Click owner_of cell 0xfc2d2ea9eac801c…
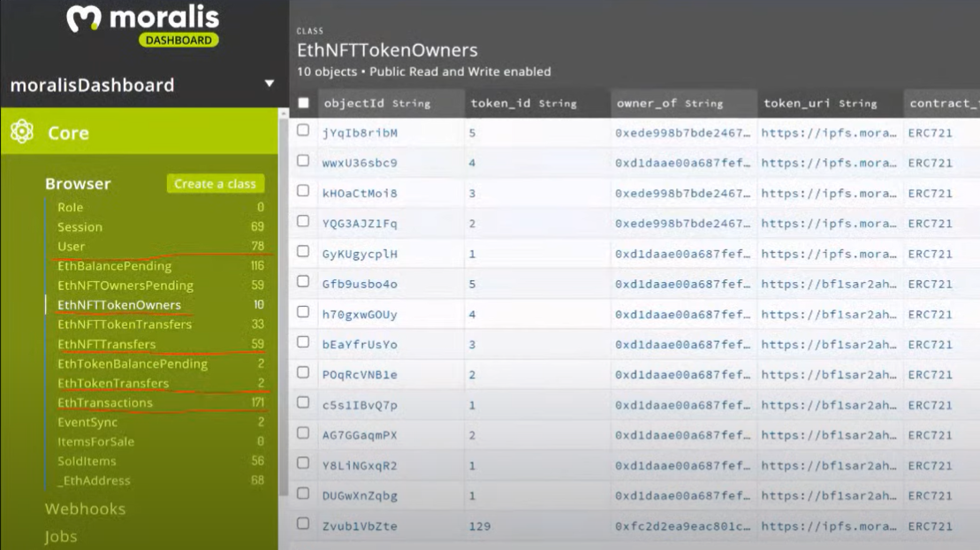Viewport: 980px width, 550px height. [x=682, y=526]
